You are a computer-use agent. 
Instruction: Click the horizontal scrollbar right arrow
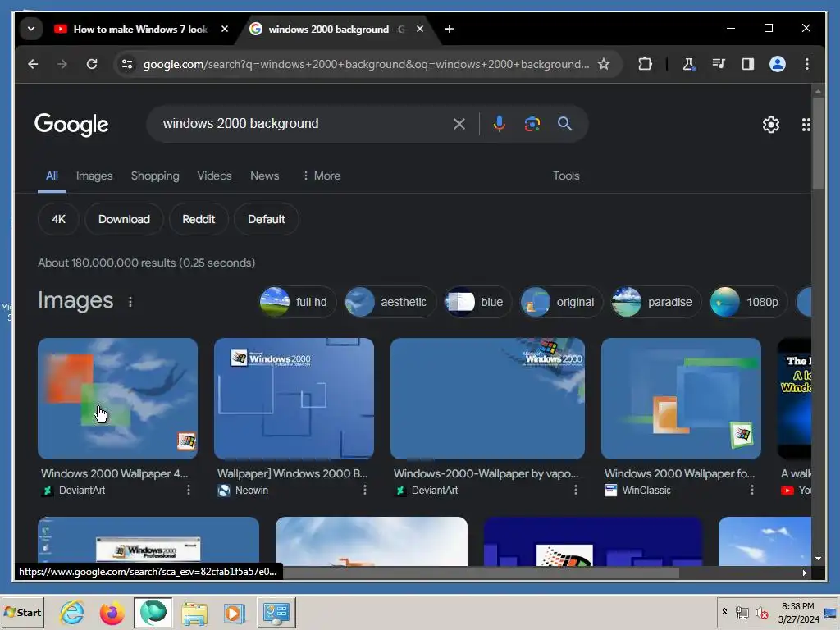[805, 573]
